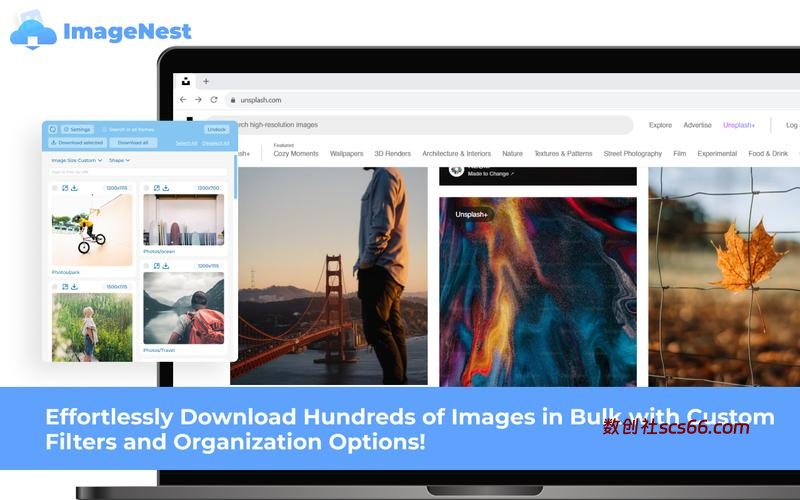Open the Shape filter dropdown
The width and height of the screenshot is (800, 500).
(119, 160)
